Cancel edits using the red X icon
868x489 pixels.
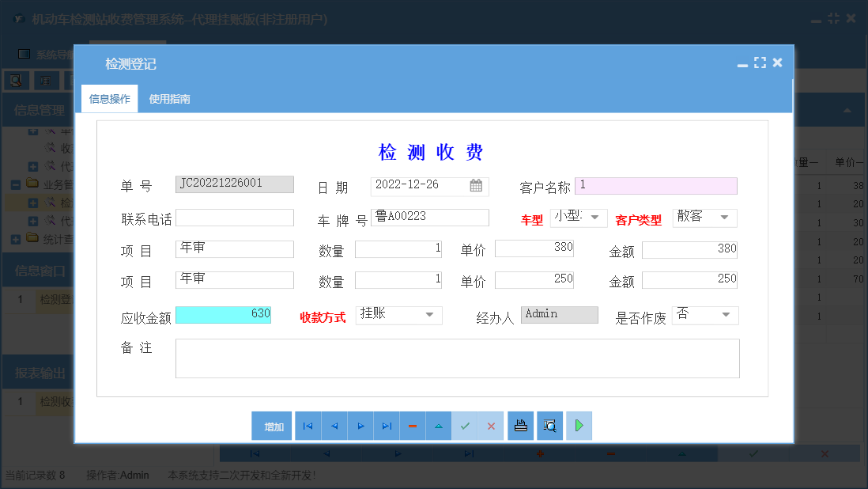coord(491,426)
